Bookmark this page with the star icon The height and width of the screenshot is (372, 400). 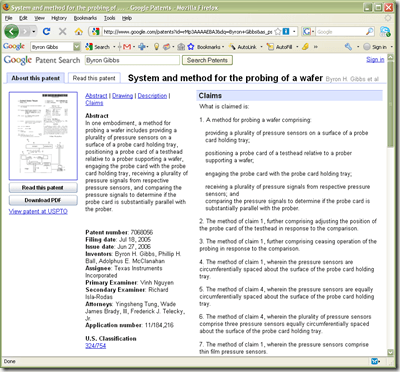[277, 32]
